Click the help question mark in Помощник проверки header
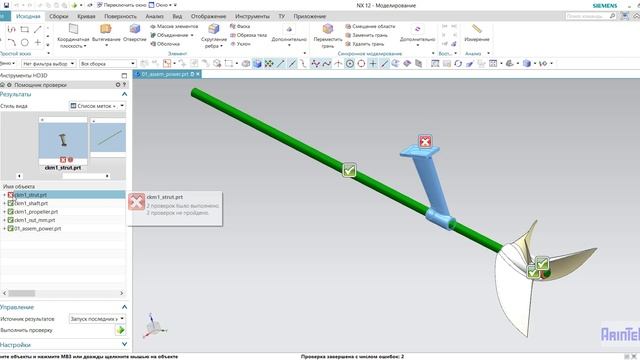 click(124, 85)
